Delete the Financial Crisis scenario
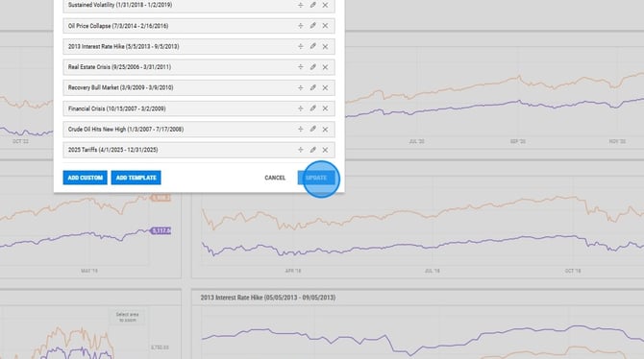Image resolution: width=644 pixels, height=359 pixels. click(325, 108)
